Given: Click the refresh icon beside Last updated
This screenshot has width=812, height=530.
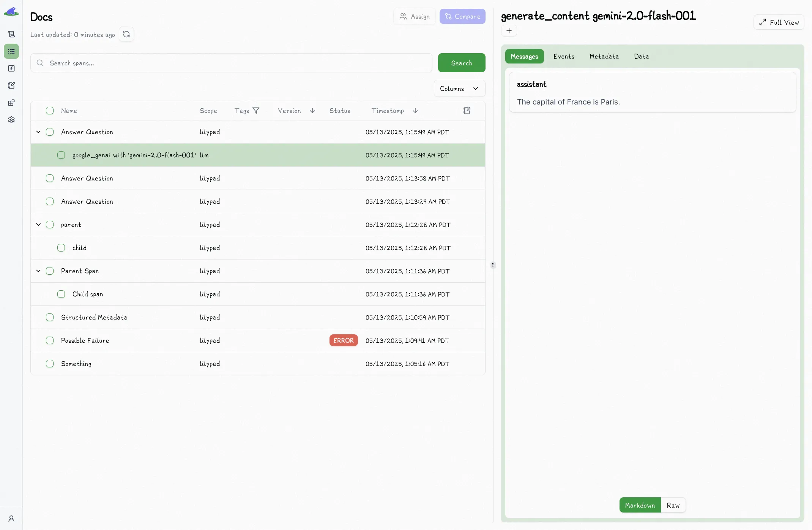Looking at the screenshot, I should pyautogui.click(x=126, y=35).
